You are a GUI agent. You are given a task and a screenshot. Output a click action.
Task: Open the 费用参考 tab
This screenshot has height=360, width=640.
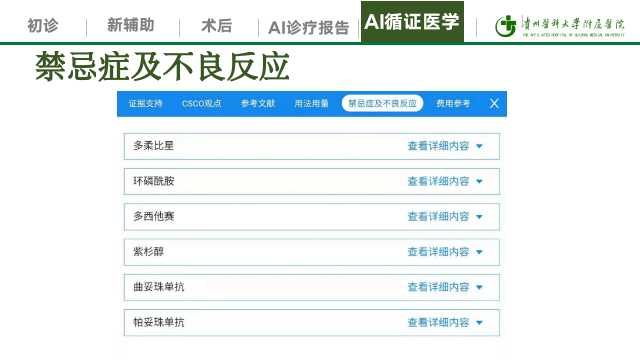pos(453,104)
